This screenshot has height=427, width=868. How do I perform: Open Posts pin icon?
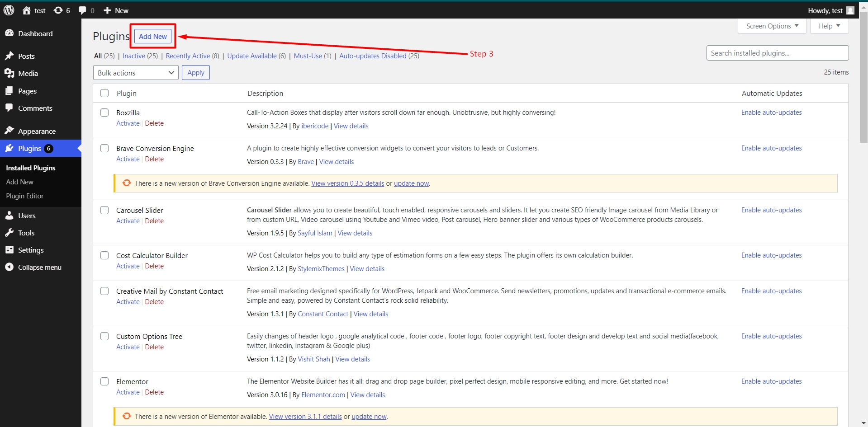pos(9,56)
